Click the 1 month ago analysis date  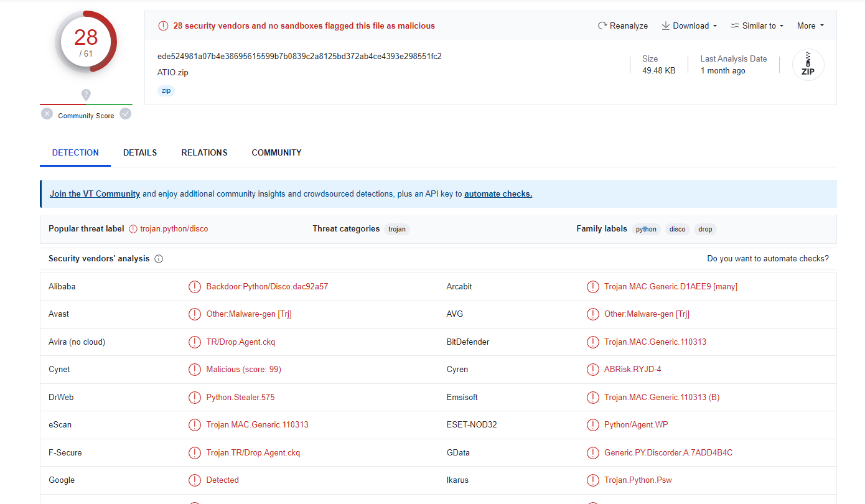pos(722,71)
